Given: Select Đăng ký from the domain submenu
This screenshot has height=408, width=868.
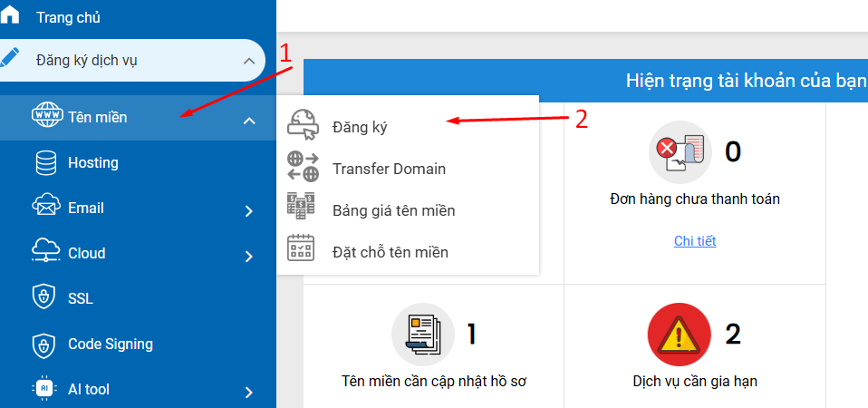Looking at the screenshot, I should tap(360, 127).
